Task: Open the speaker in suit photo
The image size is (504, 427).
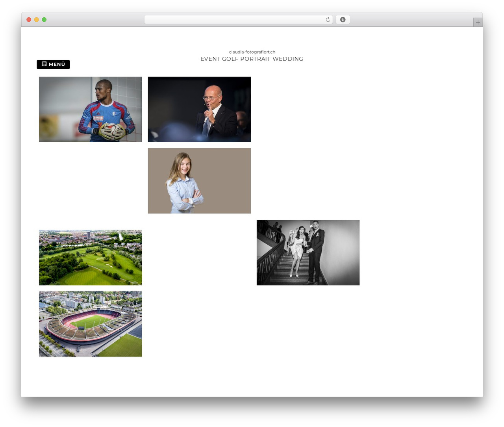Action: coord(199,110)
